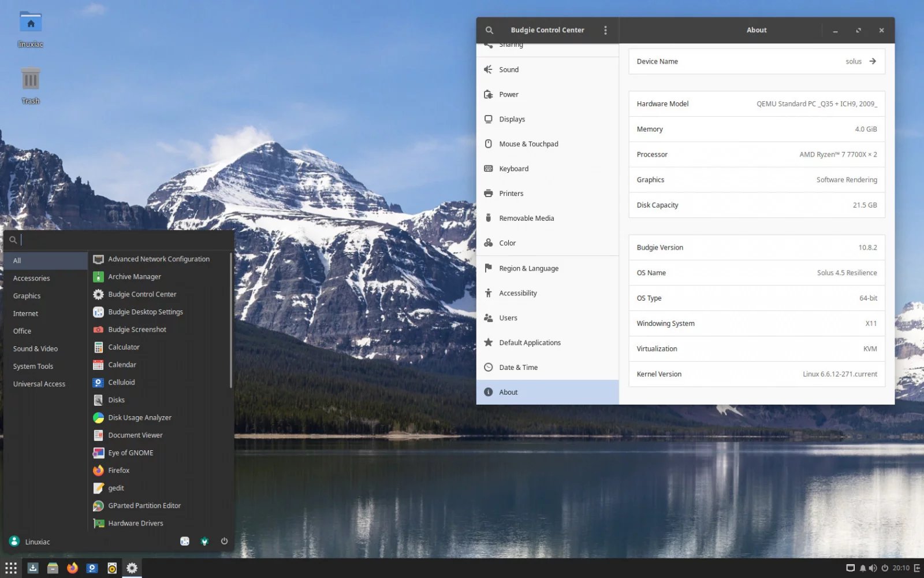This screenshot has height=578, width=924.
Task: Open Region & Language settings
Action: coord(529,268)
